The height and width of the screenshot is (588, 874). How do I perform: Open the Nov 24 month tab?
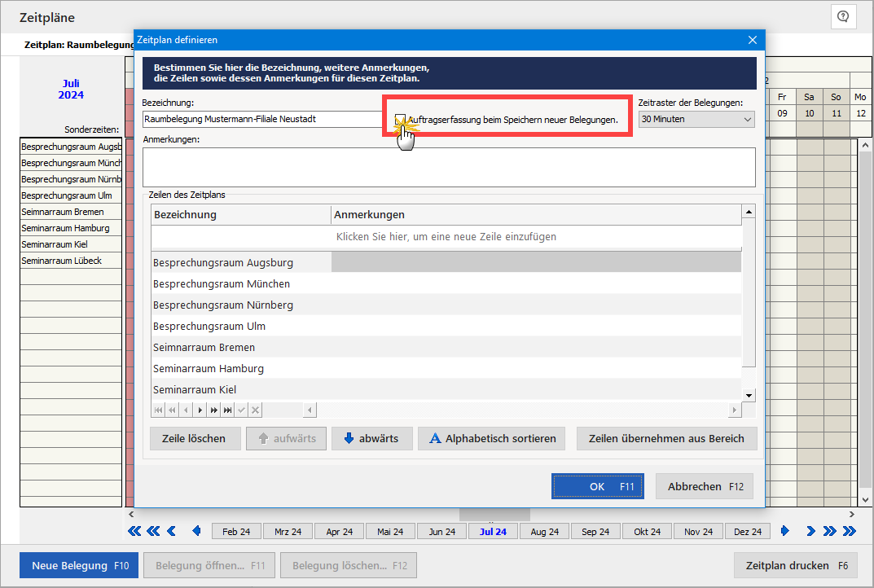pyautogui.click(x=698, y=532)
